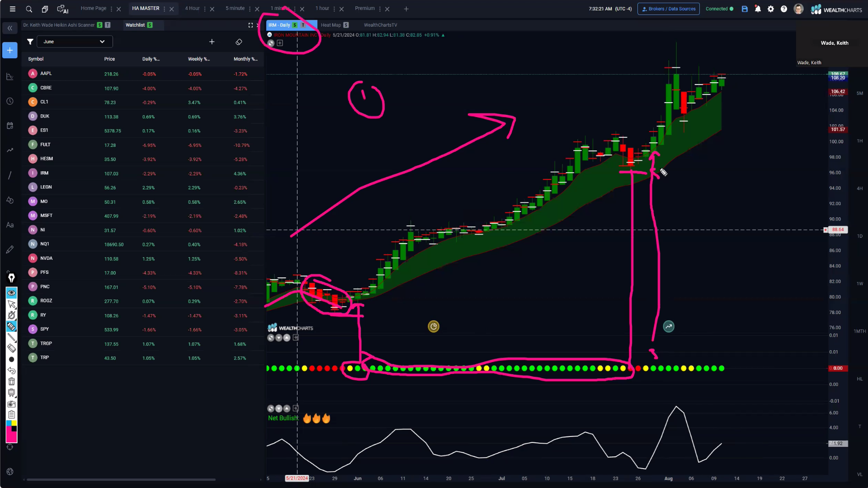The height and width of the screenshot is (488, 868).
Task: Open 4 Hour tab options menu
Action: [x=205, y=9]
